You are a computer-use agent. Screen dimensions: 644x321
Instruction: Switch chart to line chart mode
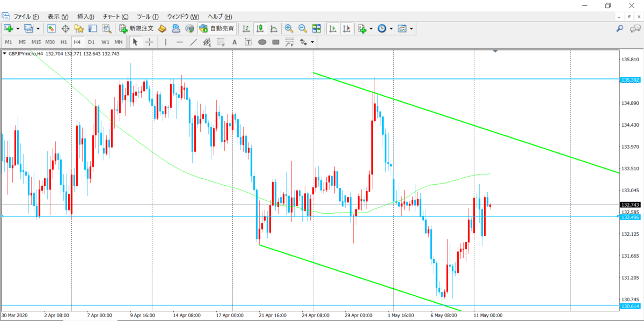[x=274, y=28]
